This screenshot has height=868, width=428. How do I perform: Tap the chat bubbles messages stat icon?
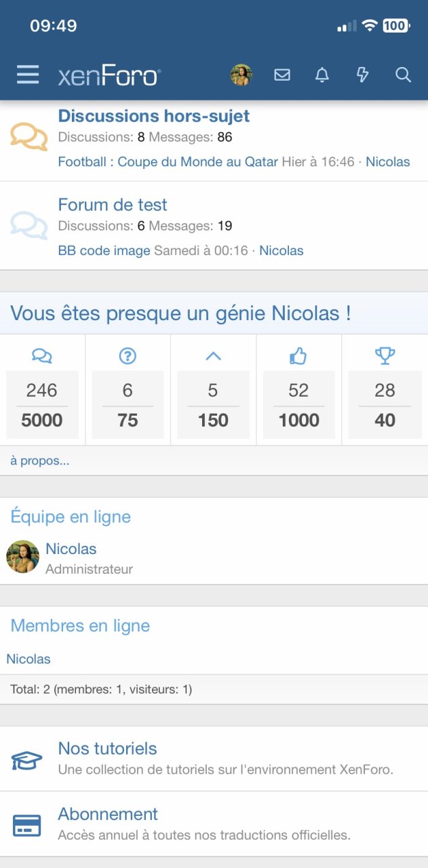(42, 355)
